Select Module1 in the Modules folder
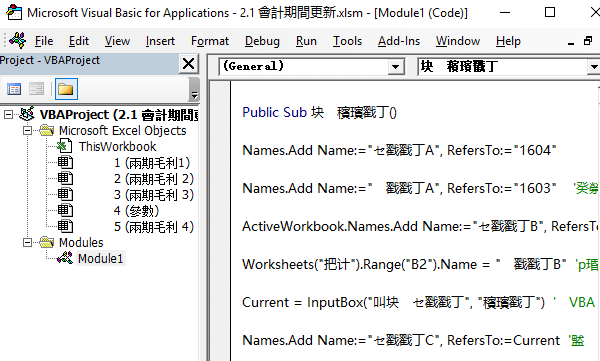The image size is (600, 361). (101, 258)
